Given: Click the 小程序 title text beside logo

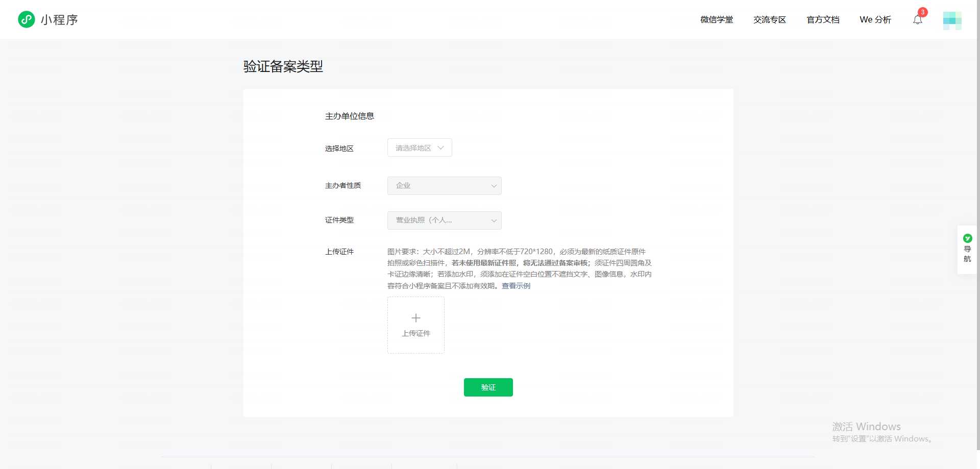Looking at the screenshot, I should [59, 20].
